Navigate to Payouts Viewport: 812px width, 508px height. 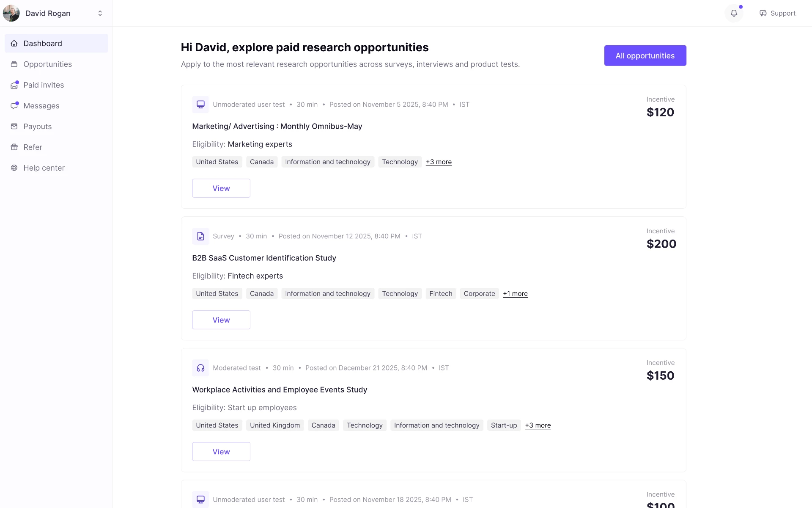(x=56, y=126)
